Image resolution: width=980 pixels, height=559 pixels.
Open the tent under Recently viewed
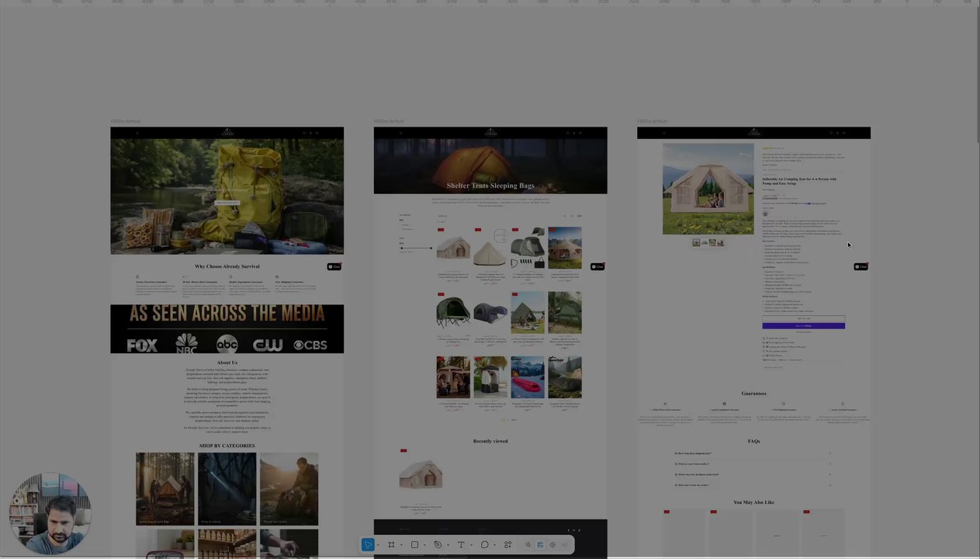click(421, 474)
